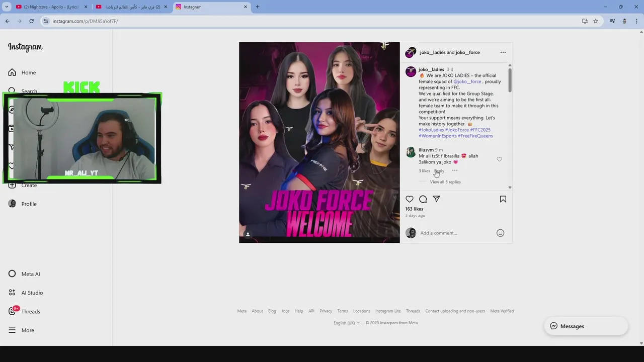Open the Help footer link
644x362 pixels.
tap(299, 311)
